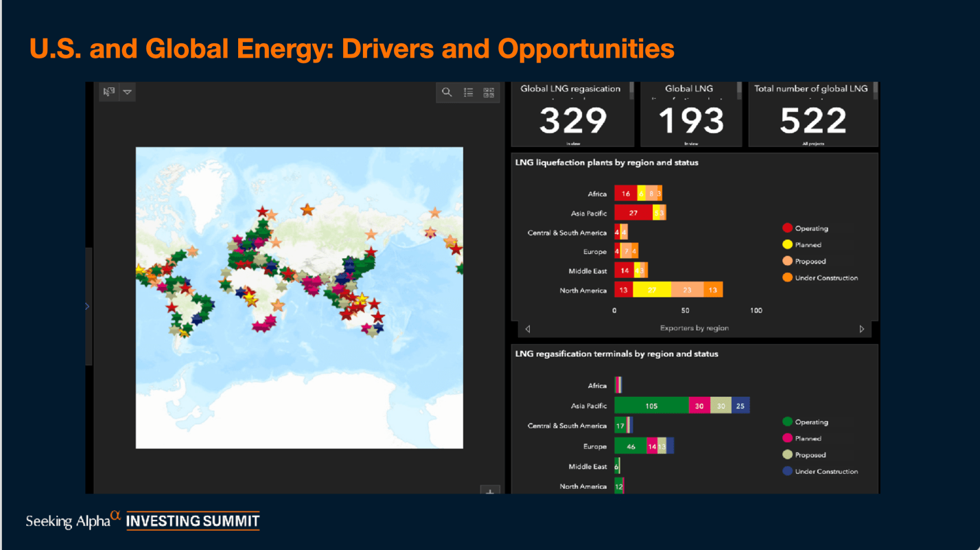This screenshot has width=980, height=550.
Task: Open the selection tool dropdown arrow
Action: [x=128, y=91]
